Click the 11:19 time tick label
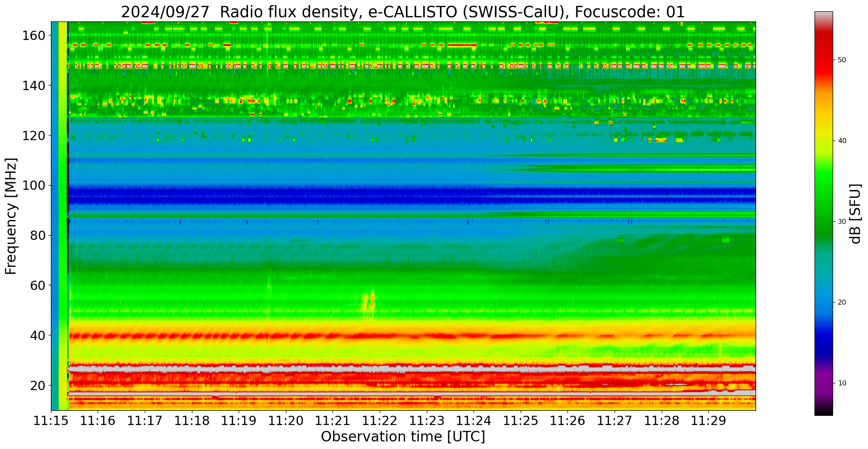868x449 pixels. [239, 421]
